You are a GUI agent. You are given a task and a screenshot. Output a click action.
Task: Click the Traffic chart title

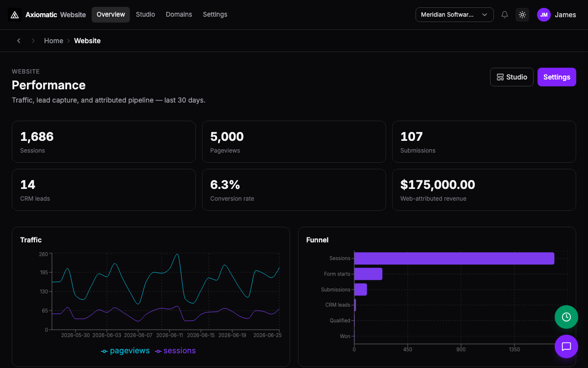(31, 240)
